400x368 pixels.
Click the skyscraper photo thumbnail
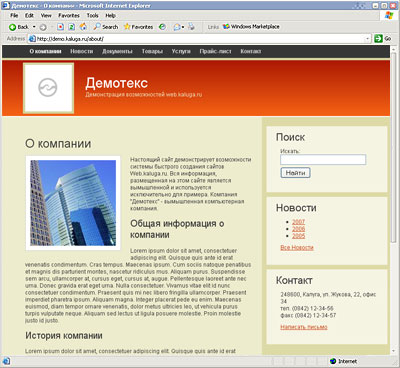coord(73,203)
